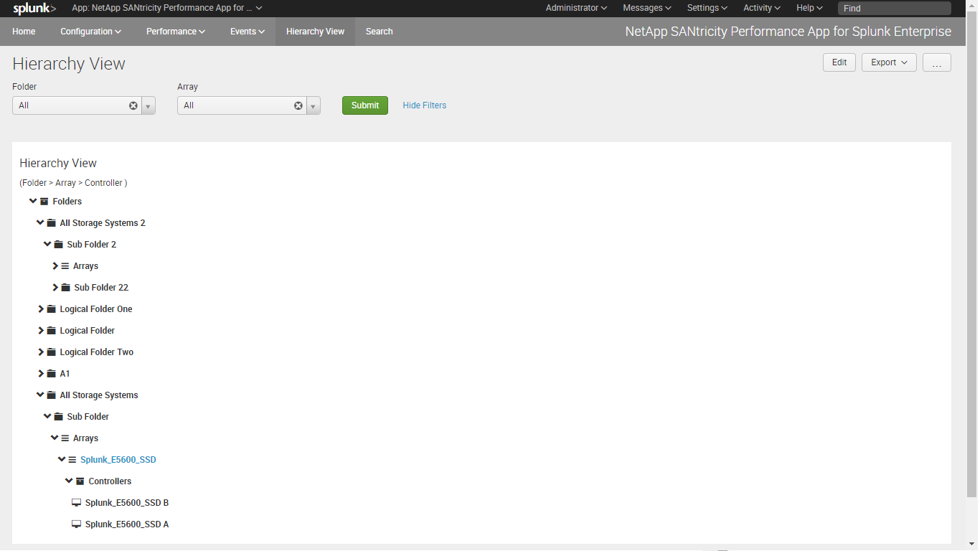Image resolution: width=980 pixels, height=551 pixels.
Task: Click folder icon beside All Storage Systems
Action: [x=52, y=395]
